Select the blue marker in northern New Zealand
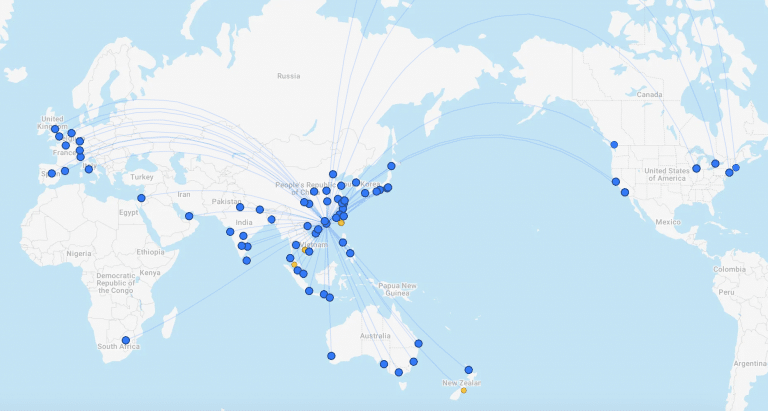 468,369
